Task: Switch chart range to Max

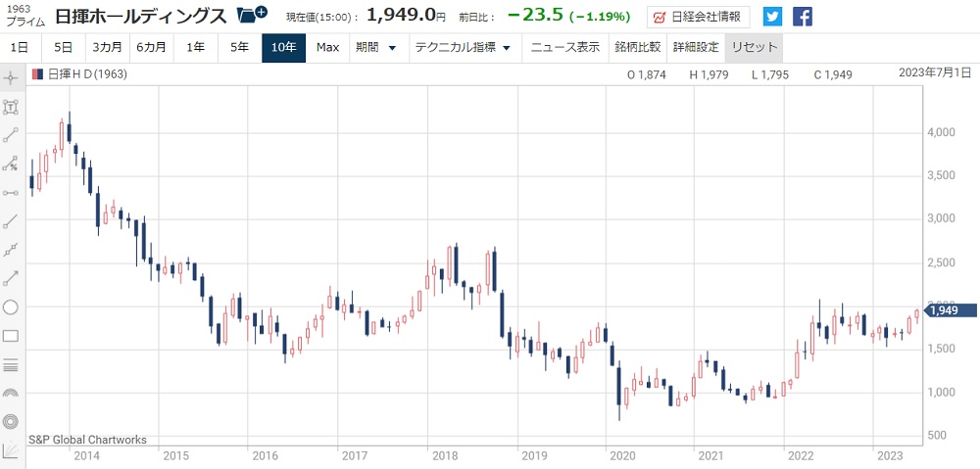Action: 327,48
